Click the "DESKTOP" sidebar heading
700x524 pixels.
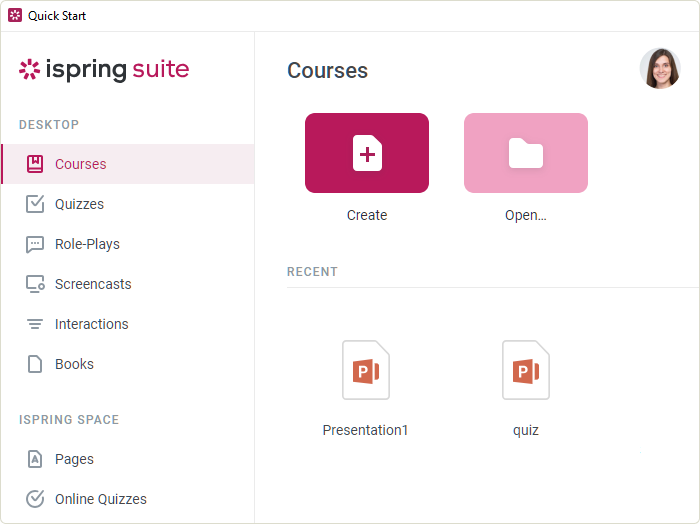[x=49, y=125]
